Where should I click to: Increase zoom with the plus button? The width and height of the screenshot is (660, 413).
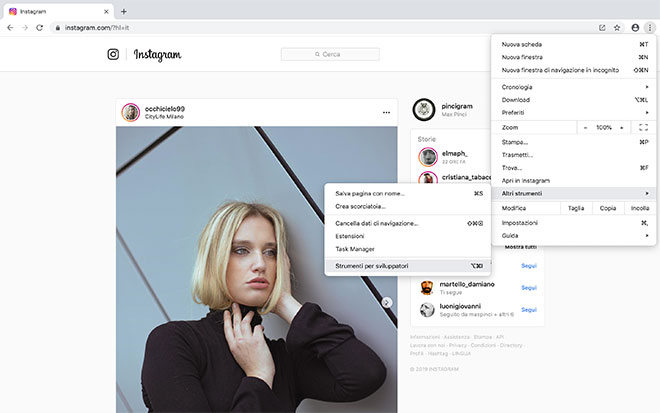pos(622,128)
